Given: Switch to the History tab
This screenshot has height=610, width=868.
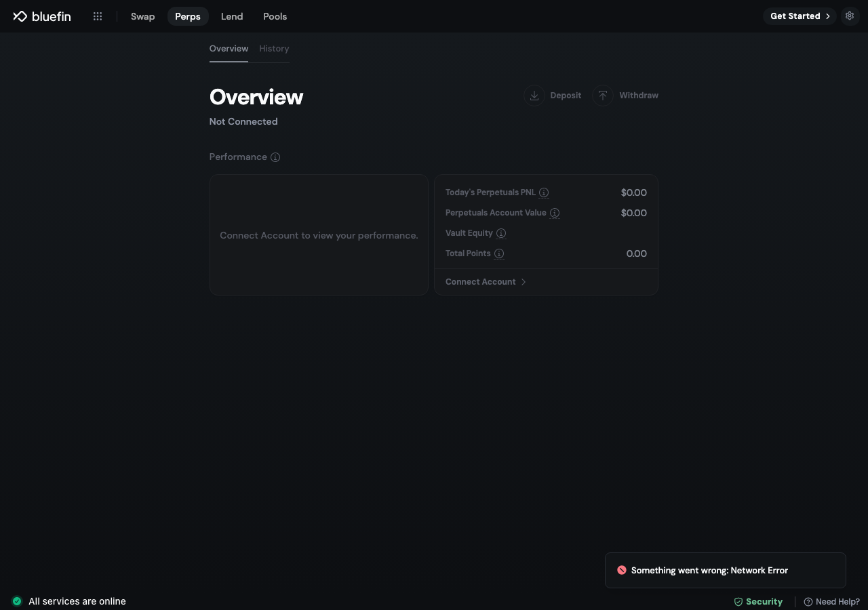Looking at the screenshot, I should pyautogui.click(x=274, y=49).
